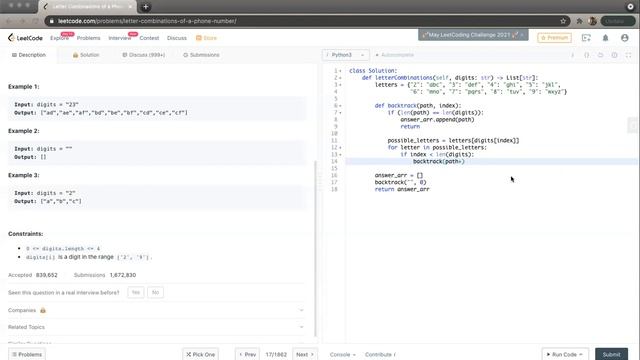Select the browser tab Letter Combinations
Image resolution: width=640 pixels, height=360 pixels.
(x=88, y=7)
